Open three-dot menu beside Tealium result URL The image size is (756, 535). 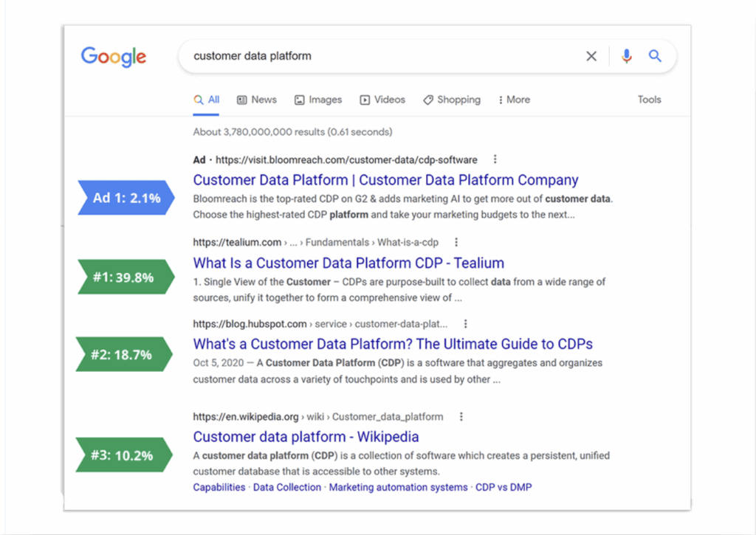point(456,242)
